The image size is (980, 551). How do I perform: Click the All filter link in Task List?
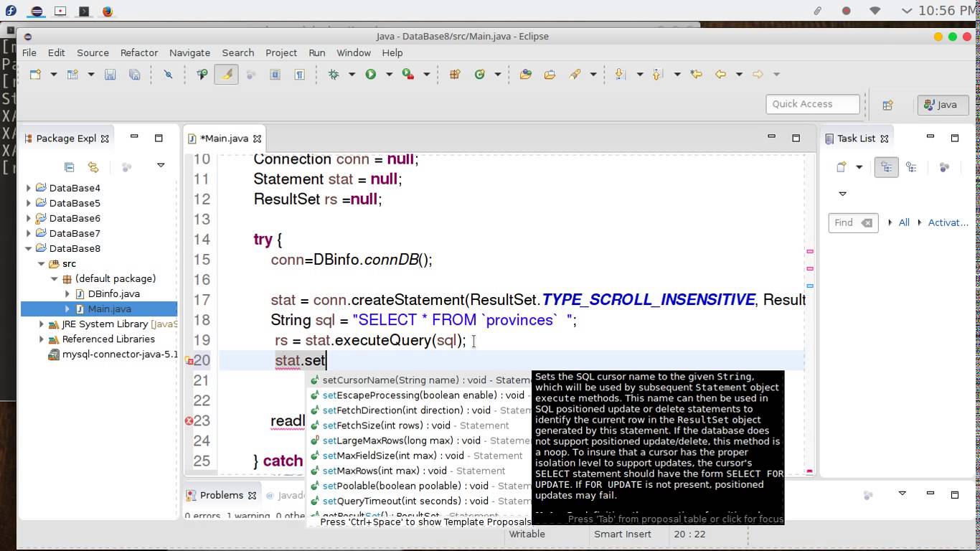(x=904, y=222)
